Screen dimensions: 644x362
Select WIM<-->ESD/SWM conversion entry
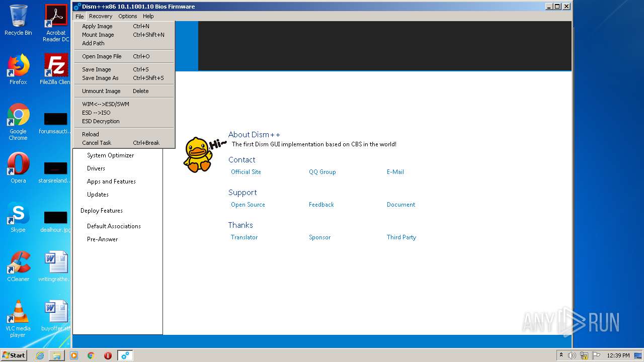coord(124,104)
